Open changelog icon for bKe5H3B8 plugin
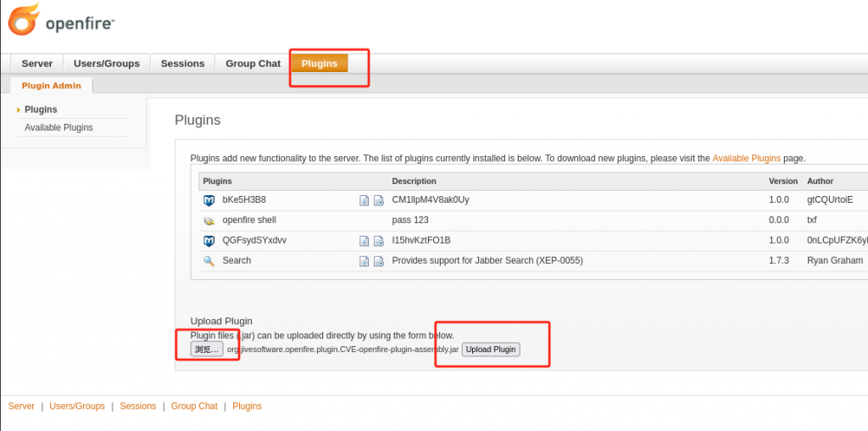The image size is (868, 431). [379, 200]
